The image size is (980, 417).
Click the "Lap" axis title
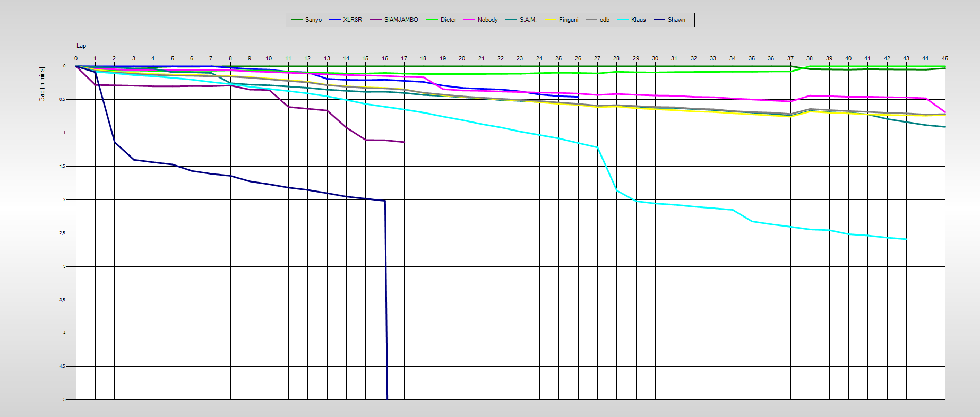[81, 46]
